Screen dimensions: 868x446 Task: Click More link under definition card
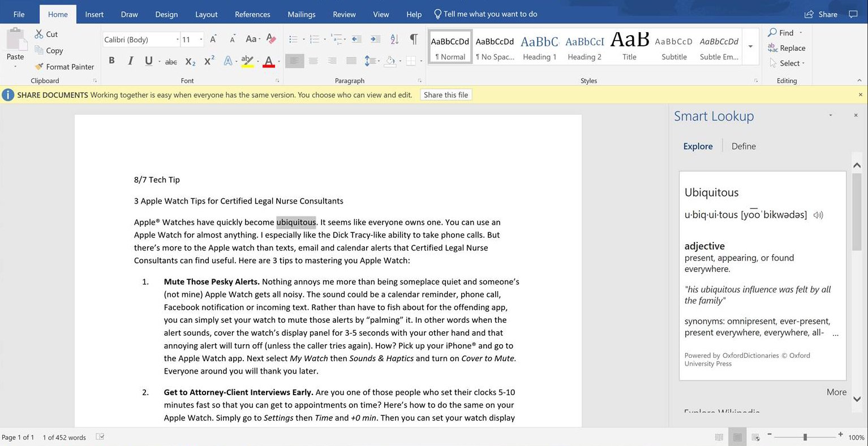coord(836,392)
